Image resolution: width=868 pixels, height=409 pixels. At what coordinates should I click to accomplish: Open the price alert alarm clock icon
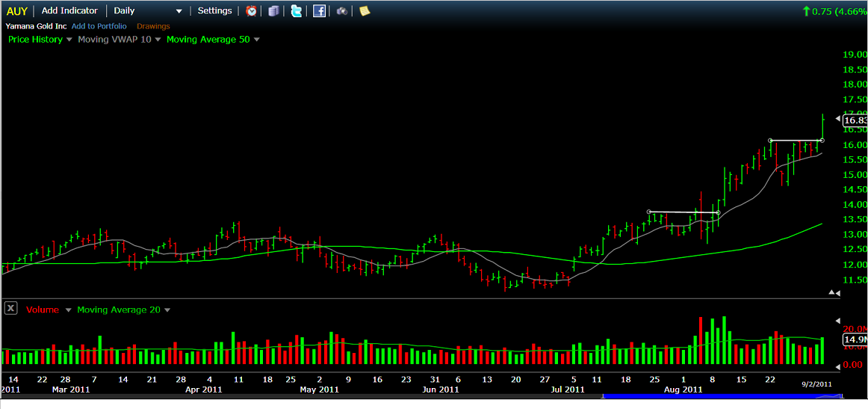(x=252, y=11)
